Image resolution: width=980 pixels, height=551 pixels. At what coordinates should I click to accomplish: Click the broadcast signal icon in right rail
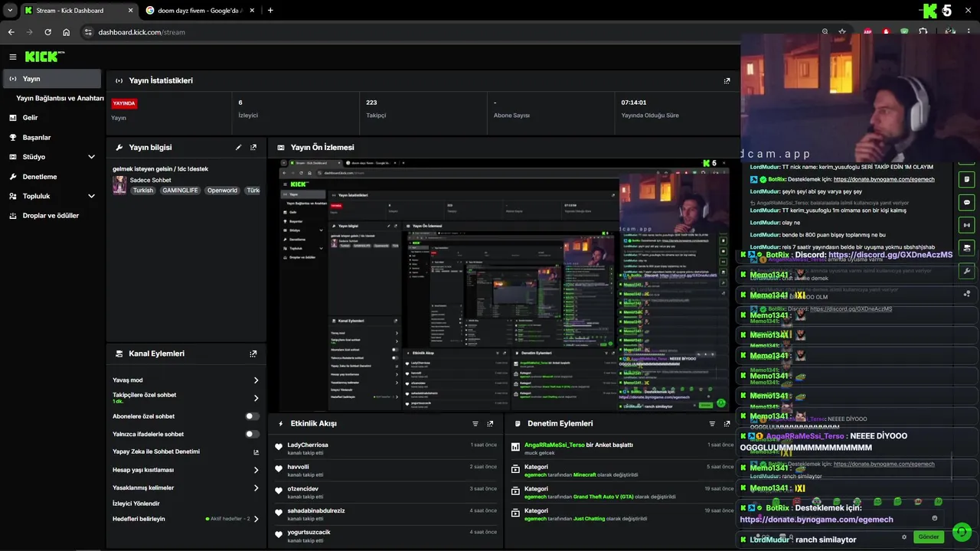tap(966, 225)
